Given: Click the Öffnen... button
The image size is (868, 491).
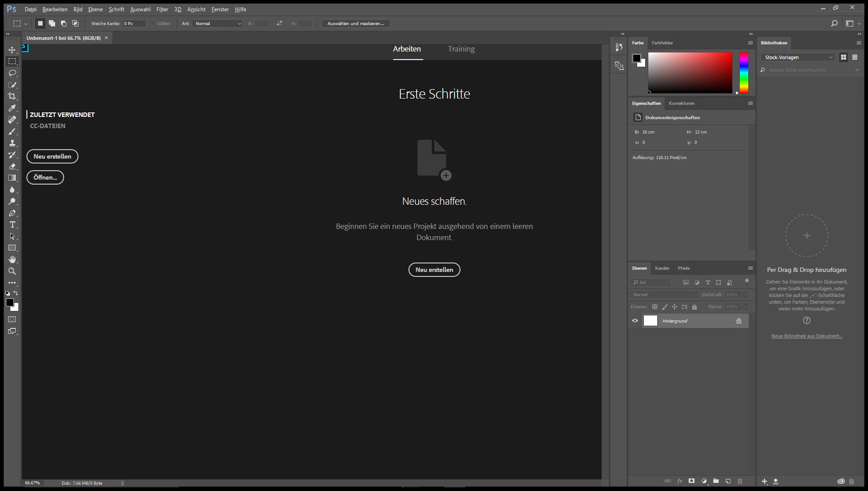Looking at the screenshot, I should coord(45,177).
